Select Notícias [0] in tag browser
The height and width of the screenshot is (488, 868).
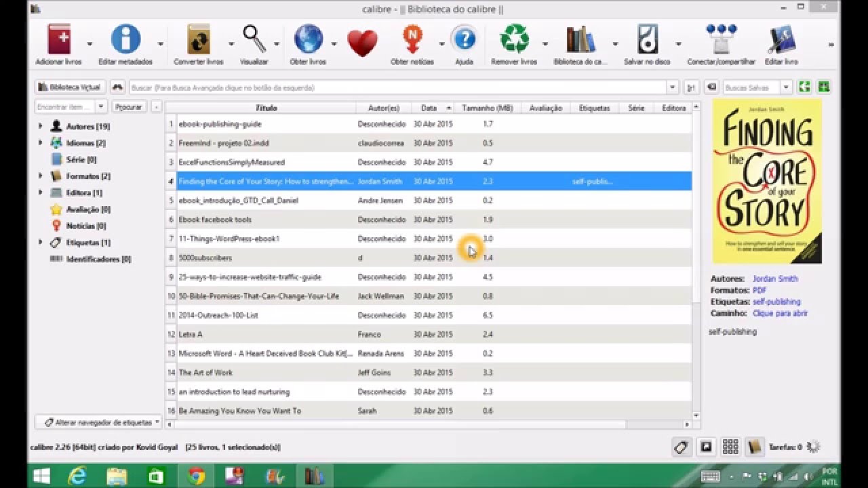[x=86, y=226]
